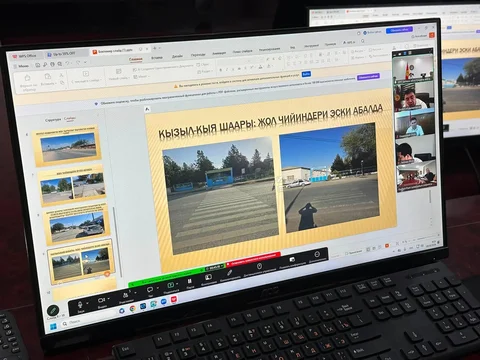Image resolution: width=480 pixels, height=360 pixels.
Task: Open the Вставка ribbon tab
Action: pos(157,57)
